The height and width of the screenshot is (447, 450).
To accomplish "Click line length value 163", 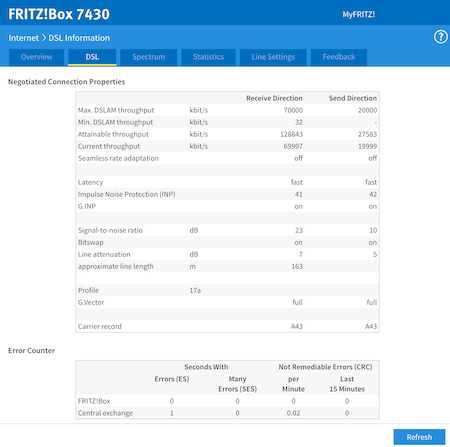I will (x=297, y=266).
